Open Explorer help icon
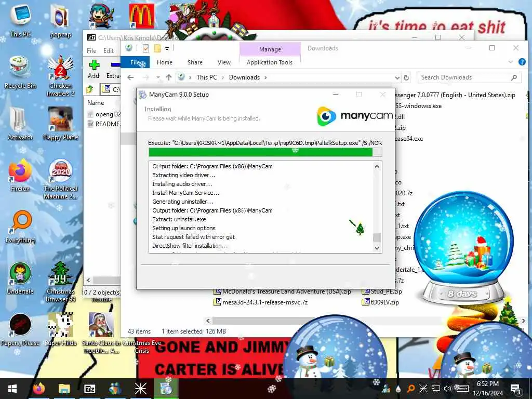 [522, 62]
